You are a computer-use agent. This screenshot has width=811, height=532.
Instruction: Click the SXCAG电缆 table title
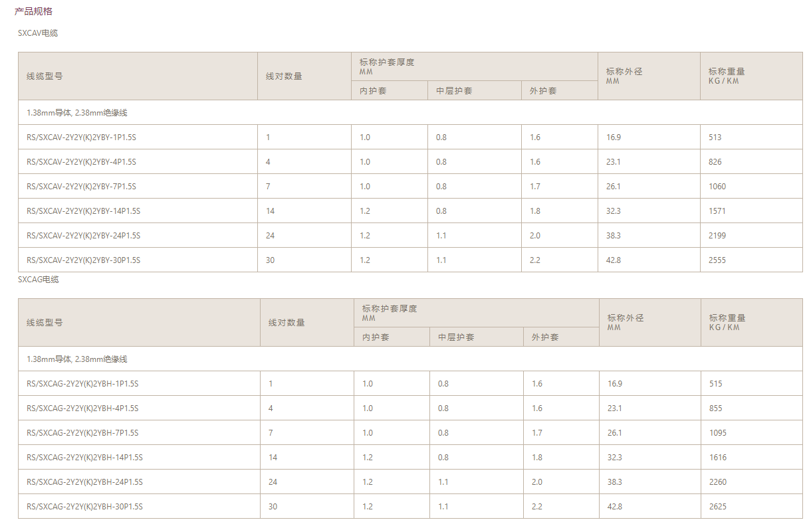(x=38, y=280)
